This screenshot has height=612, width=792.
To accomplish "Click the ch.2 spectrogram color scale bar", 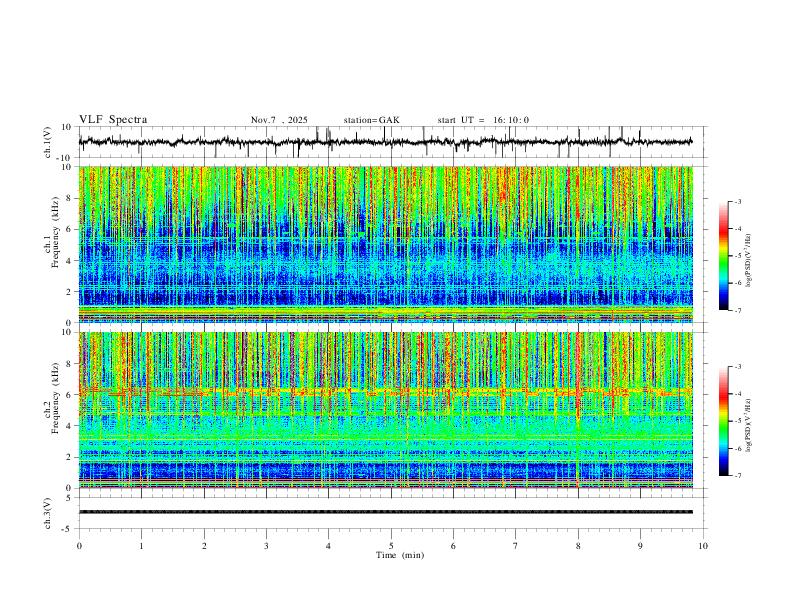I will coord(723,421).
